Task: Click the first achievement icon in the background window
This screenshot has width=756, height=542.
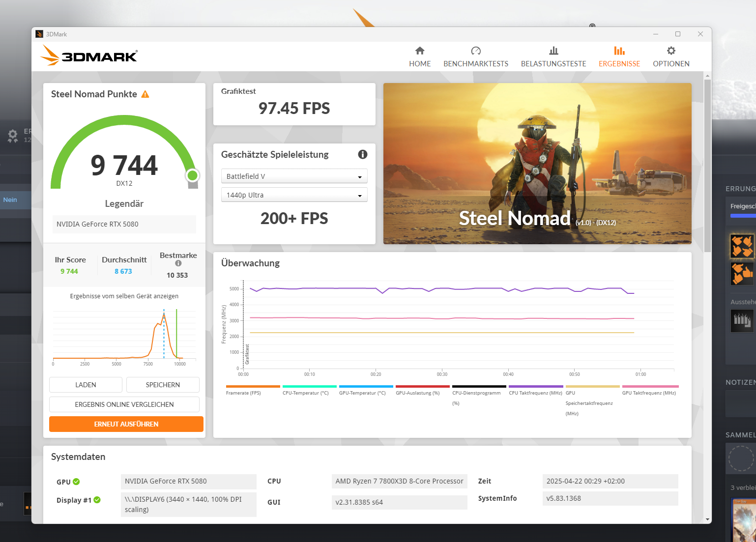Action: click(742, 246)
